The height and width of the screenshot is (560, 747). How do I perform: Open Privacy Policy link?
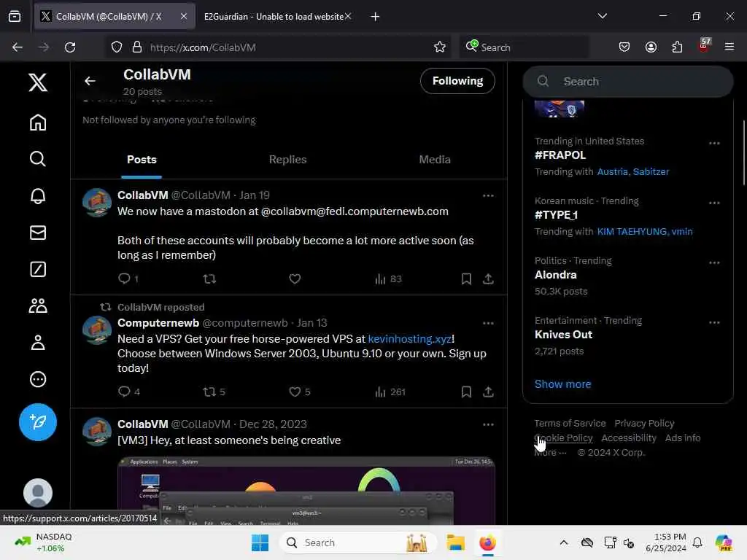click(644, 424)
